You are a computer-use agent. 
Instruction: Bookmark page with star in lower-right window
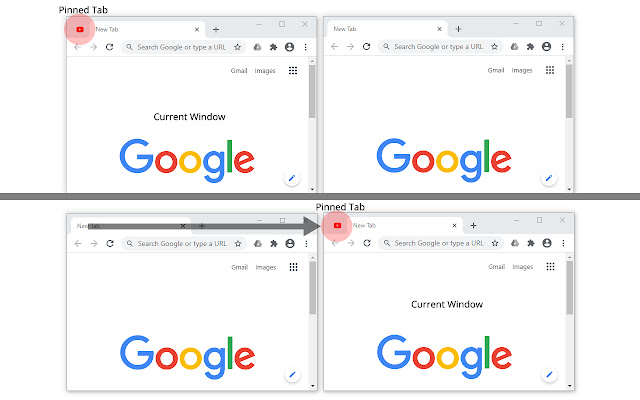[x=495, y=243]
